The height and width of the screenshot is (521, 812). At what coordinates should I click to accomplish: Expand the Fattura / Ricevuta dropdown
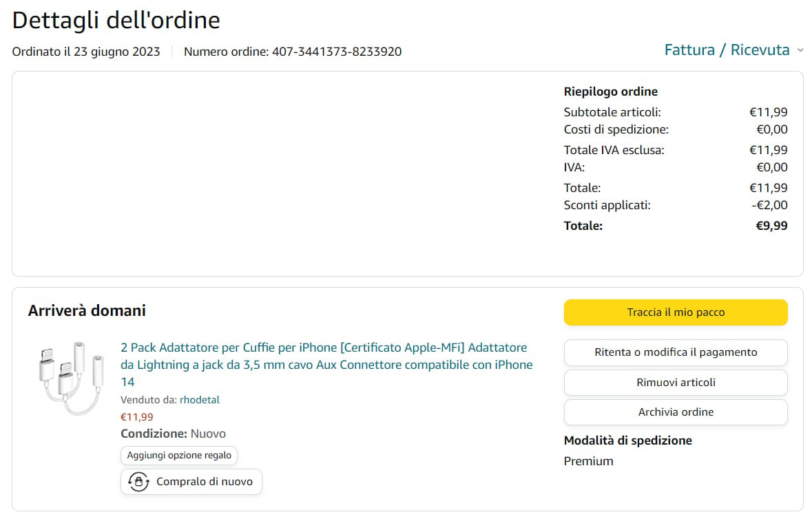[x=727, y=50]
